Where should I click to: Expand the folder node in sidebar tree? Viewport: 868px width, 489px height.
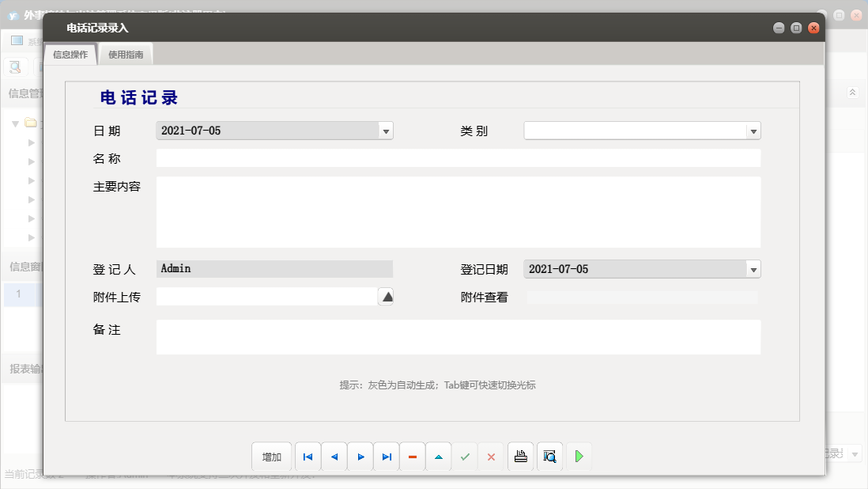16,124
